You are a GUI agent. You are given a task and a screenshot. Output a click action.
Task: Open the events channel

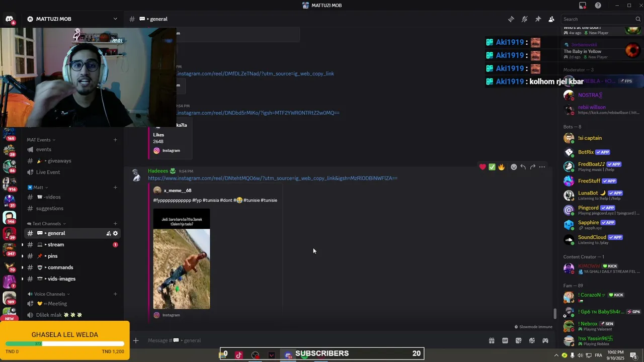click(72, 149)
